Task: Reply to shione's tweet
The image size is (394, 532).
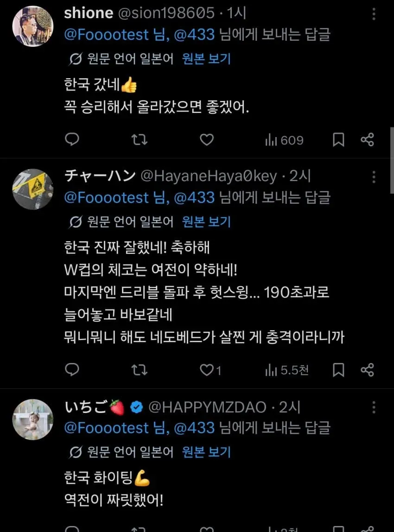Action: click(x=72, y=139)
